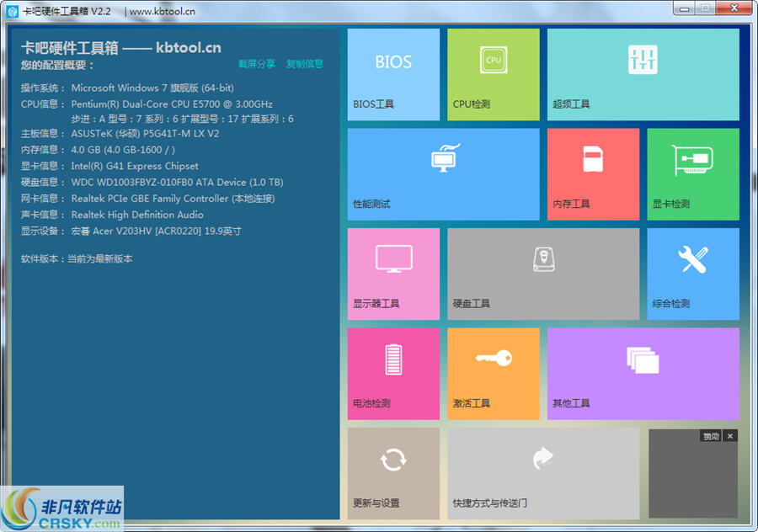
Task: Open the 赞助 sponsor label
Action: click(712, 436)
